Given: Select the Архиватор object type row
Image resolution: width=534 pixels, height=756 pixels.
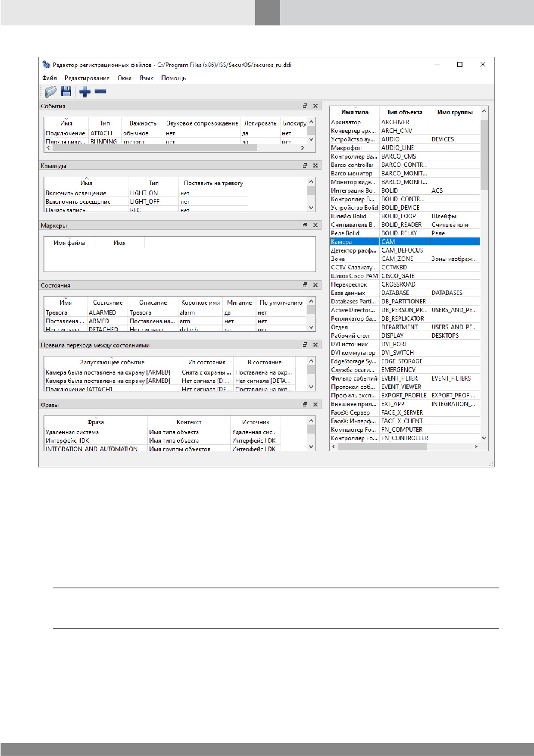Looking at the screenshot, I should [405, 122].
